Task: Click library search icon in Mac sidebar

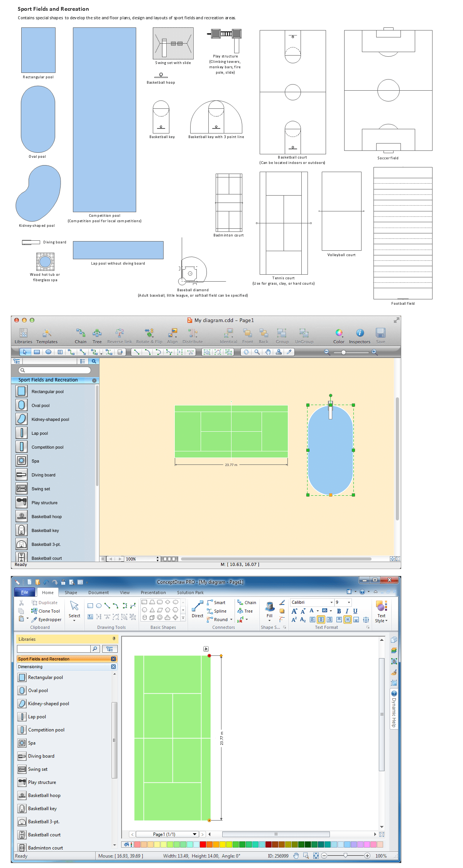Action: pyautogui.click(x=94, y=361)
